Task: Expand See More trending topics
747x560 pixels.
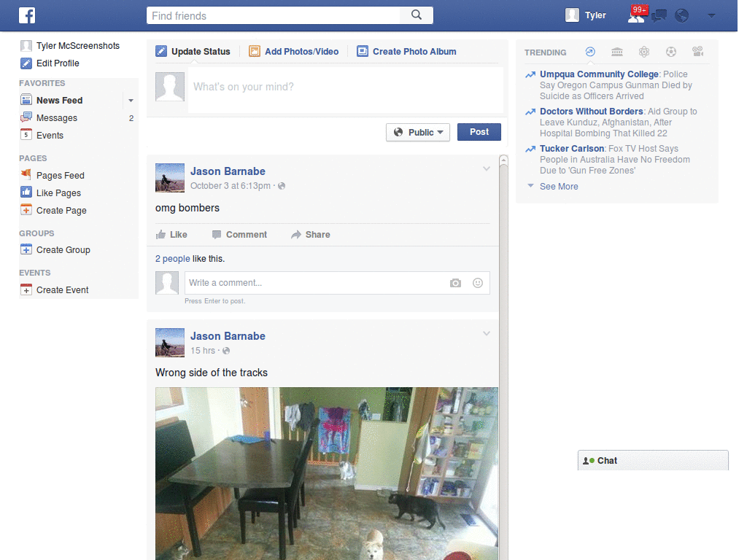Action: click(x=558, y=186)
